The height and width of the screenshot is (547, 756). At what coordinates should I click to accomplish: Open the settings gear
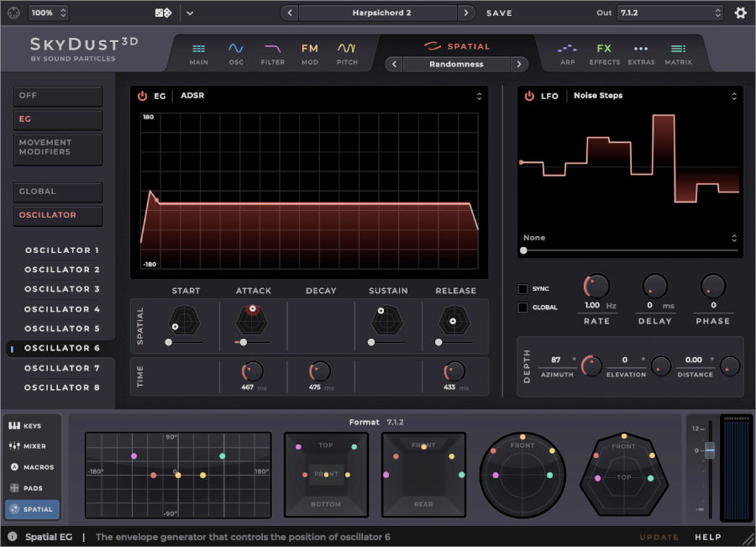(739, 13)
